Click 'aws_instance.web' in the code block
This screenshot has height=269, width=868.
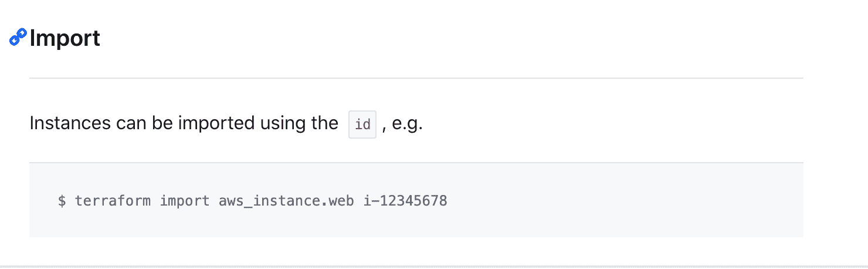click(286, 201)
